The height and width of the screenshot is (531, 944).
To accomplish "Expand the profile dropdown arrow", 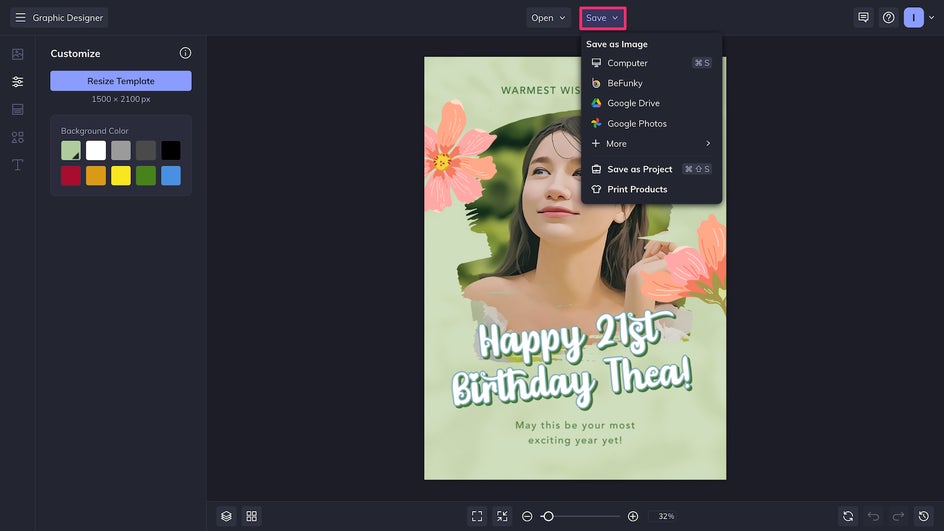I will [931, 17].
